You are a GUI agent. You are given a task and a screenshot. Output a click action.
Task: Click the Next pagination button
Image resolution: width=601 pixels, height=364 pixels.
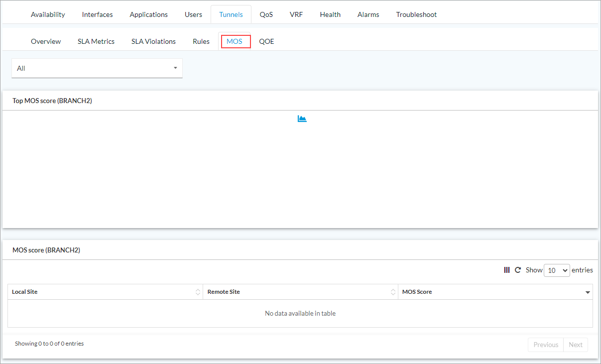(x=576, y=345)
